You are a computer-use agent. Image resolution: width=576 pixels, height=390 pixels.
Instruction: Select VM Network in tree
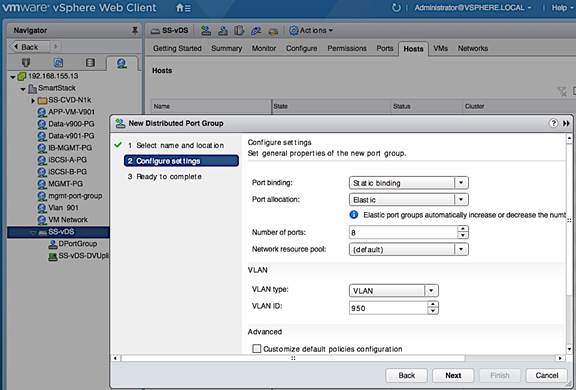[x=68, y=220]
